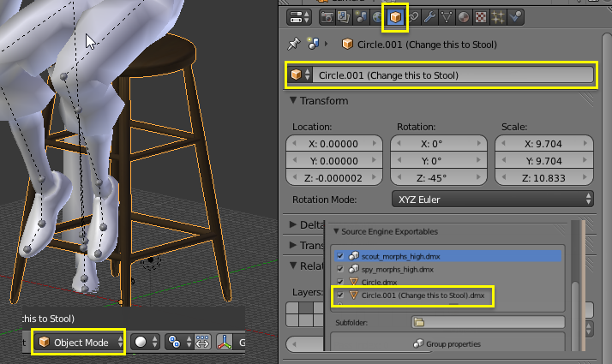The width and height of the screenshot is (612, 364).
Task: Open object browse dropdown beside name field
Action: point(300,75)
